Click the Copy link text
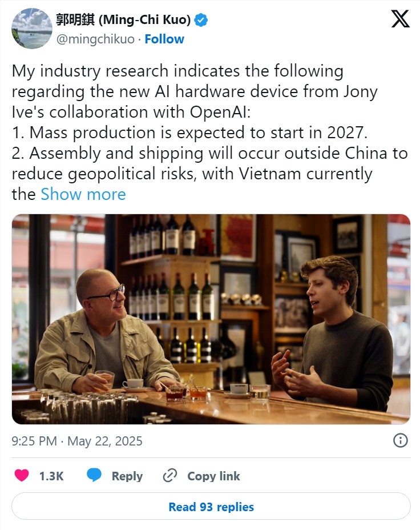420x530 pixels. pyautogui.click(x=213, y=476)
